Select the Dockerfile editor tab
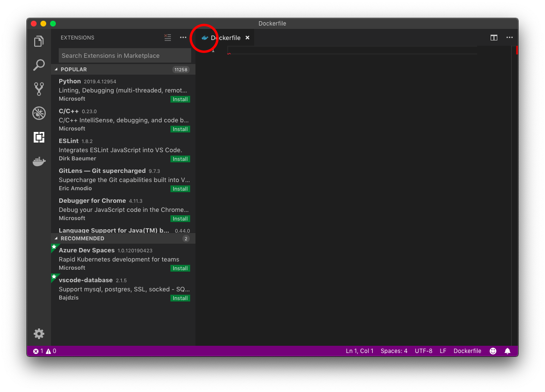This screenshot has width=545, height=392. click(x=225, y=38)
